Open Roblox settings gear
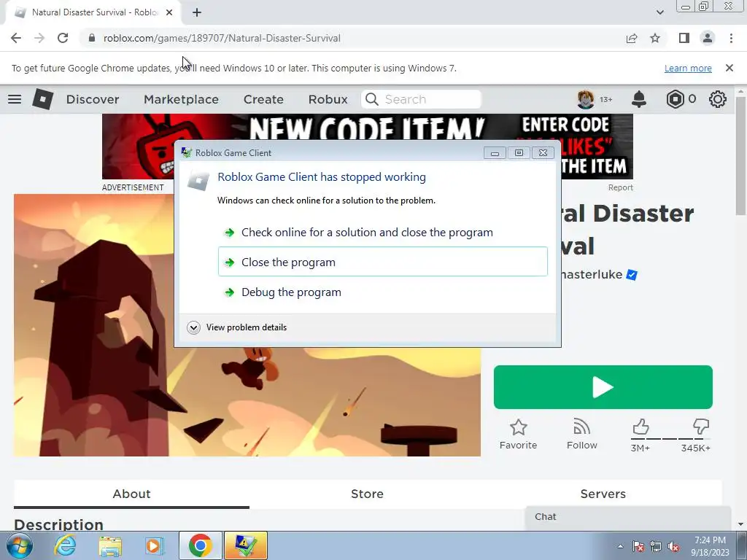Screen dimensions: 747x560 pos(718,99)
